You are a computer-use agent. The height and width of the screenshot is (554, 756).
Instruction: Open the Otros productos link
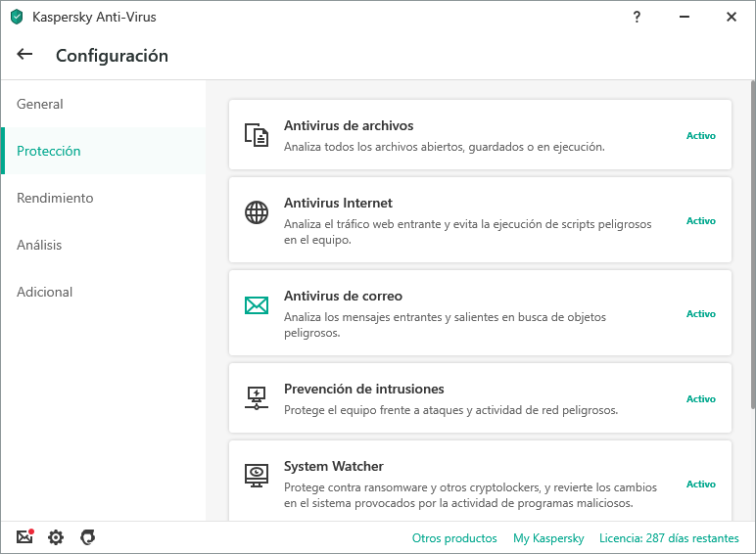454,538
